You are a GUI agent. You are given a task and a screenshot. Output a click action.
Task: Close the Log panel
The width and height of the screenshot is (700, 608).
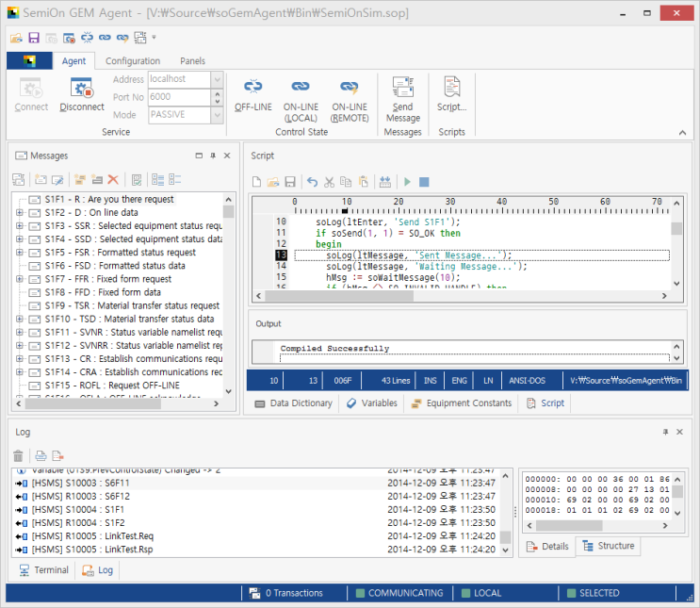[679, 432]
